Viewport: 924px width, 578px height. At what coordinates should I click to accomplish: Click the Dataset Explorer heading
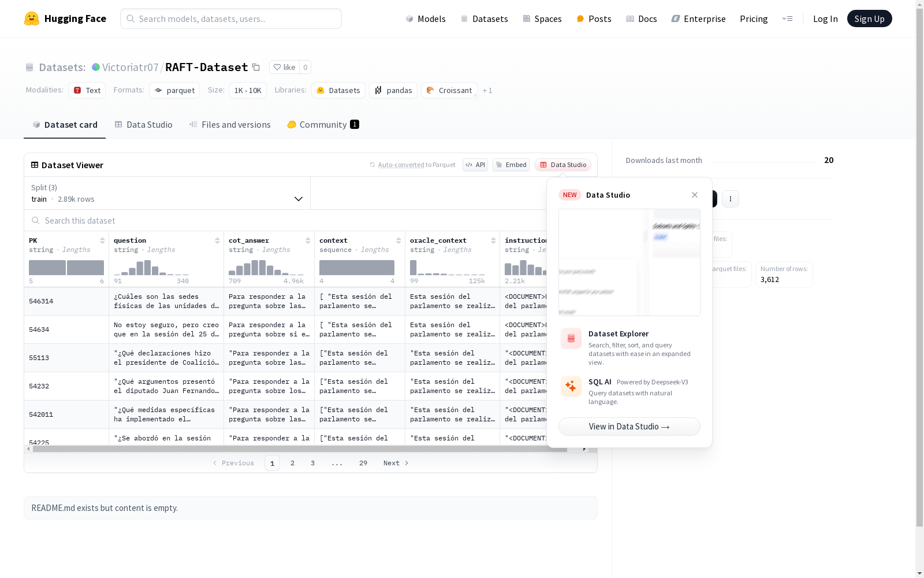[x=619, y=334]
